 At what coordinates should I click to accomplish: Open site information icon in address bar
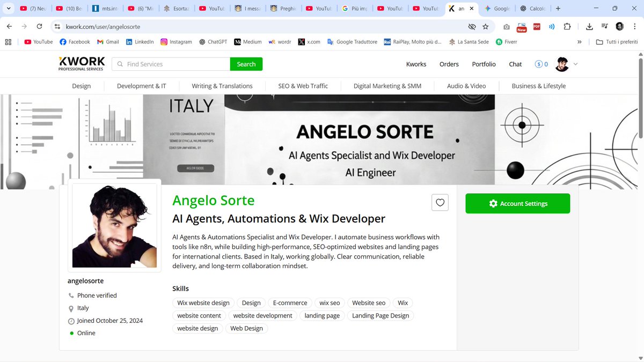click(x=58, y=26)
